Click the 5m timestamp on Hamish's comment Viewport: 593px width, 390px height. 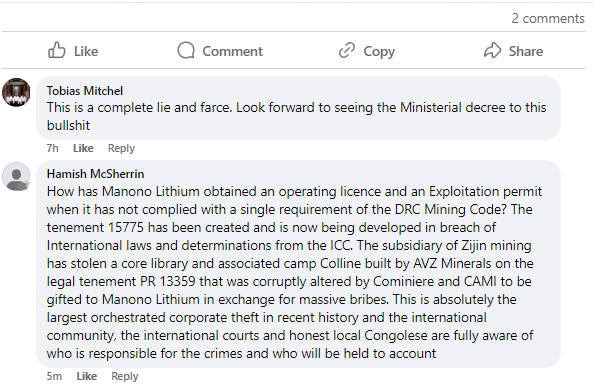tap(54, 376)
